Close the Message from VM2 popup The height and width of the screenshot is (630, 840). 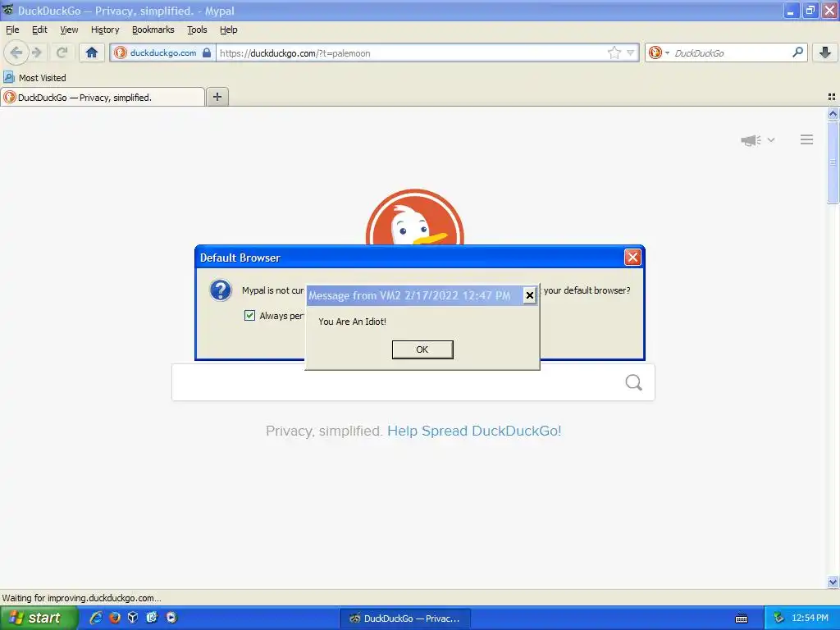coord(529,295)
